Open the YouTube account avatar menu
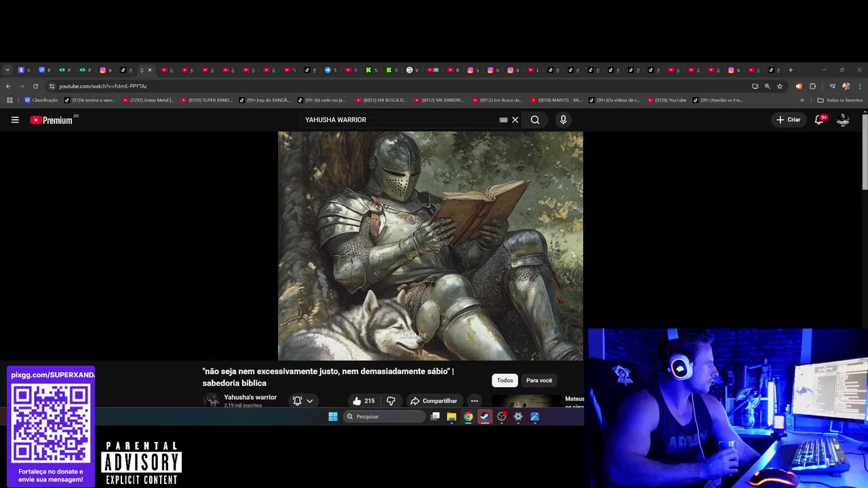 coord(843,120)
